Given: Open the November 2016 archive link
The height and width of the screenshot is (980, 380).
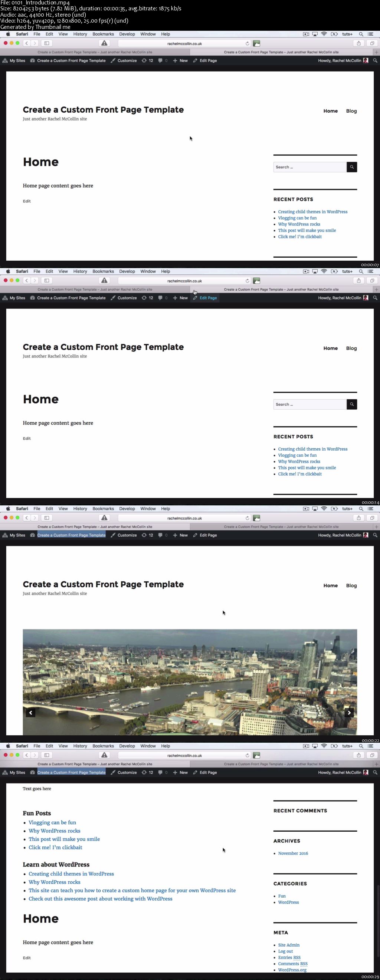Looking at the screenshot, I should (x=293, y=853).
